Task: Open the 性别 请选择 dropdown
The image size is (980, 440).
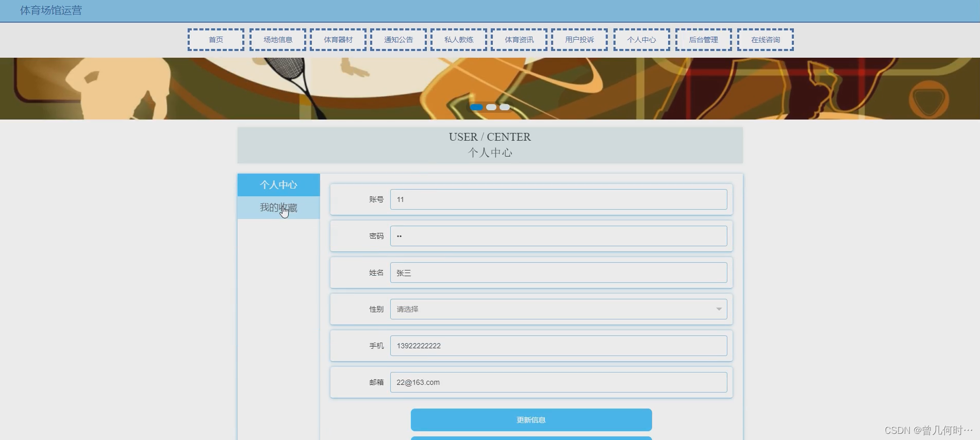Action: [x=559, y=309]
